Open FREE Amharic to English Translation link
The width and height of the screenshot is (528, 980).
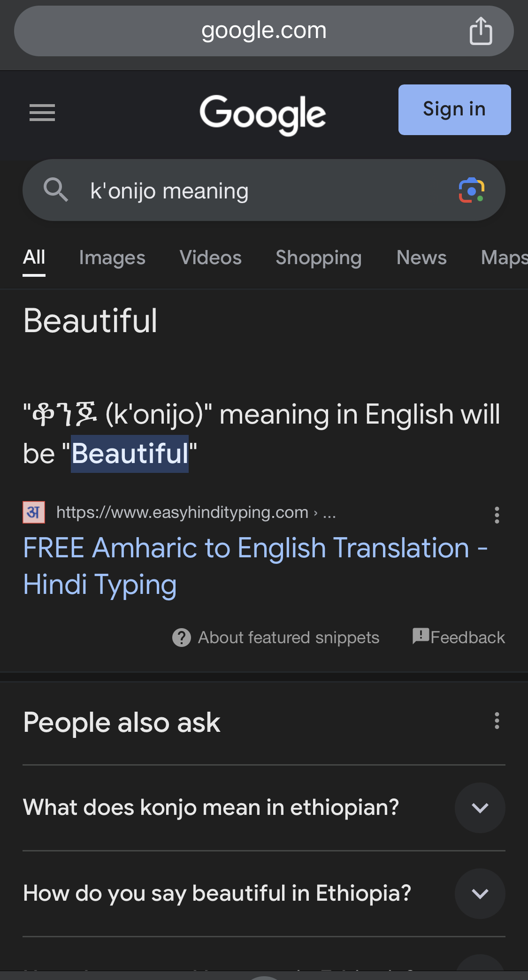pyautogui.click(x=256, y=566)
